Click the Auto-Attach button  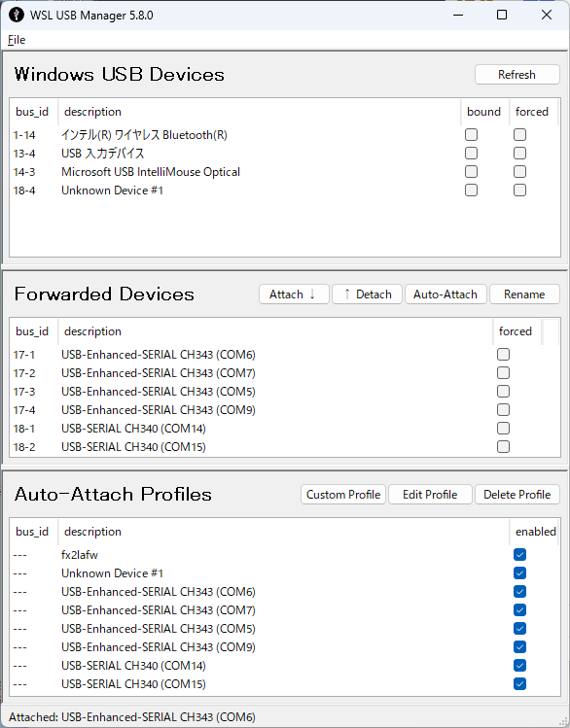(445, 295)
